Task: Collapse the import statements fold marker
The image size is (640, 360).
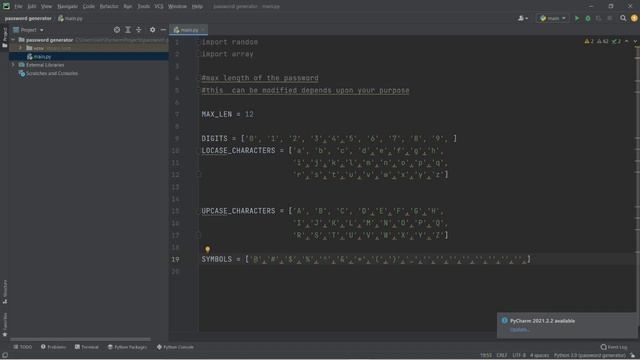Action: coord(199,42)
